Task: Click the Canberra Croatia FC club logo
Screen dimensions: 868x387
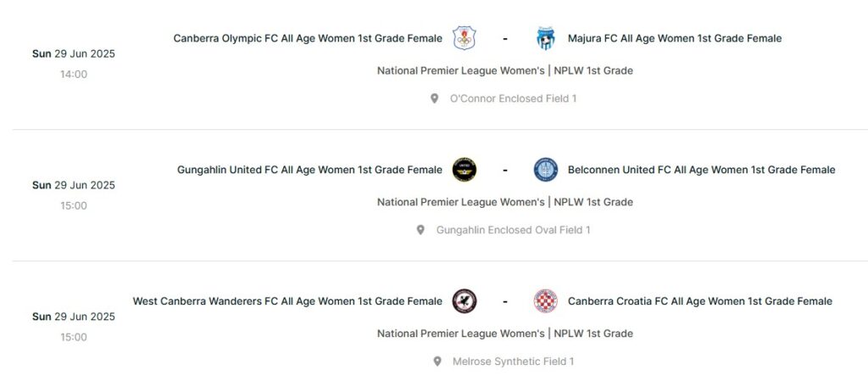Action: 545,301
